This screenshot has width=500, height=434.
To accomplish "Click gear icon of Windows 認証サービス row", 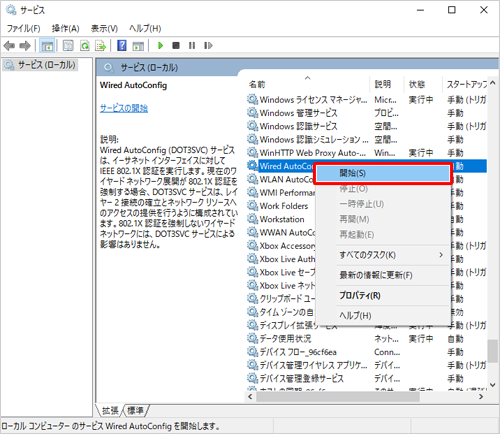I will (252, 126).
